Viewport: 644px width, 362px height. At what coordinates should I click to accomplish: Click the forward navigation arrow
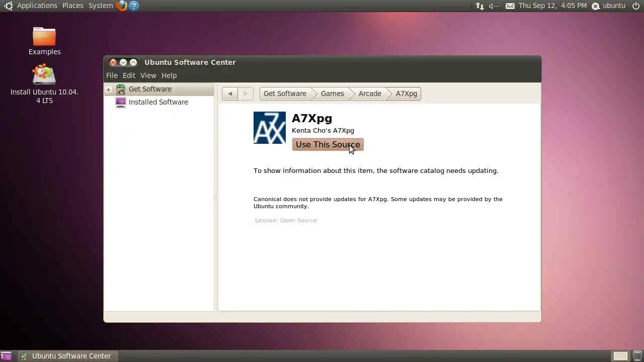(x=246, y=94)
